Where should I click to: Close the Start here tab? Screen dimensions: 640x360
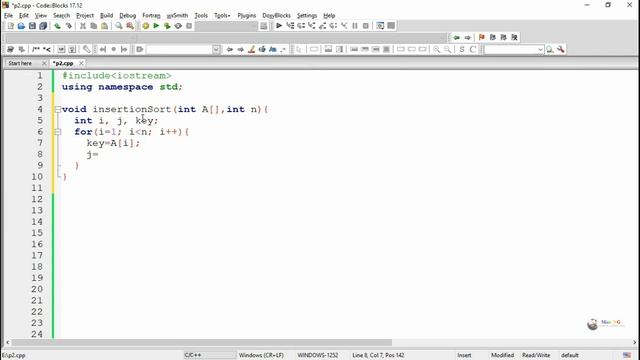44,63
